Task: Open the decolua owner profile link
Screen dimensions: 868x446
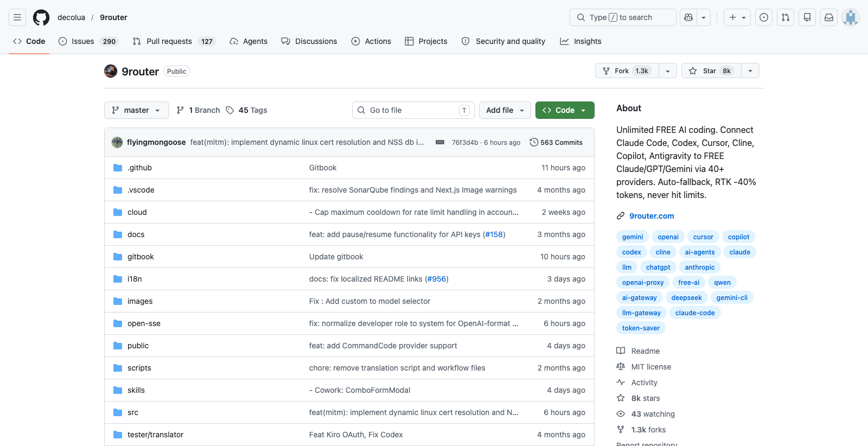Action: point(72,17)
